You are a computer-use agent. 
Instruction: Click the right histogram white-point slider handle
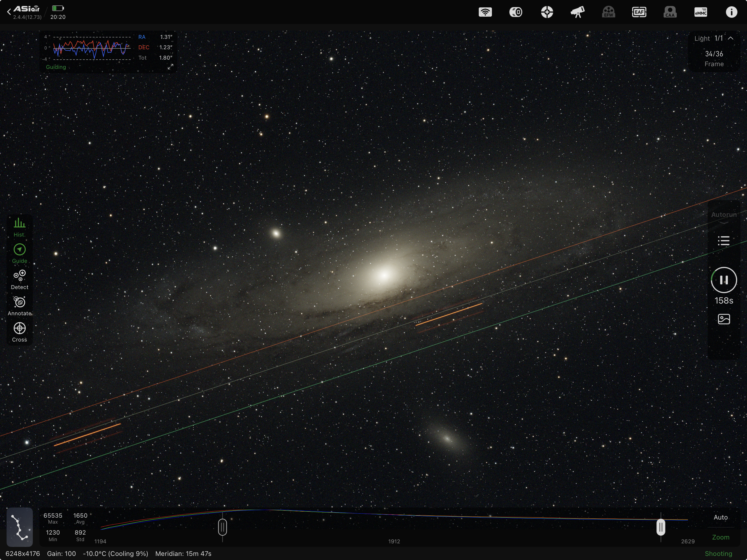pos(661,527)
